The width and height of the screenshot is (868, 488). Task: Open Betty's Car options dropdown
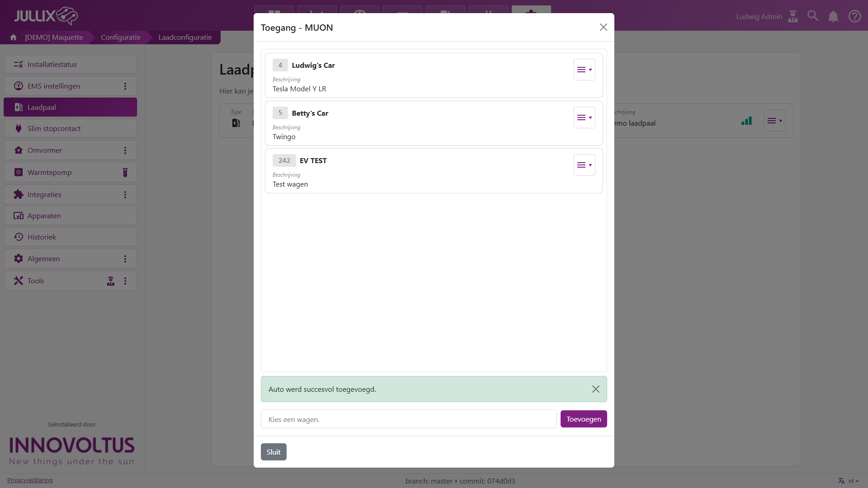point(584,117)
